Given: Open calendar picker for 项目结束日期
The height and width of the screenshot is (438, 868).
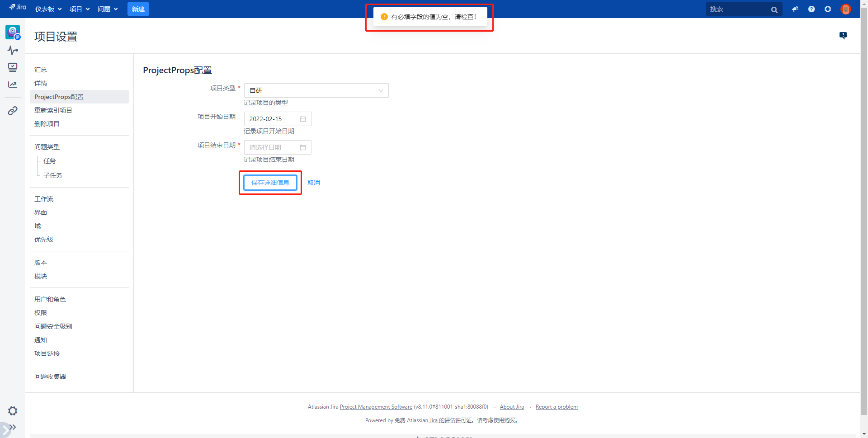Looking at the screenshot, I should 303,147.
